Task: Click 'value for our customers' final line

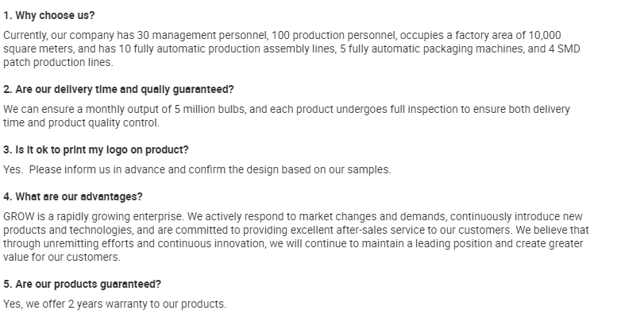Action: [x=62, y=256]
